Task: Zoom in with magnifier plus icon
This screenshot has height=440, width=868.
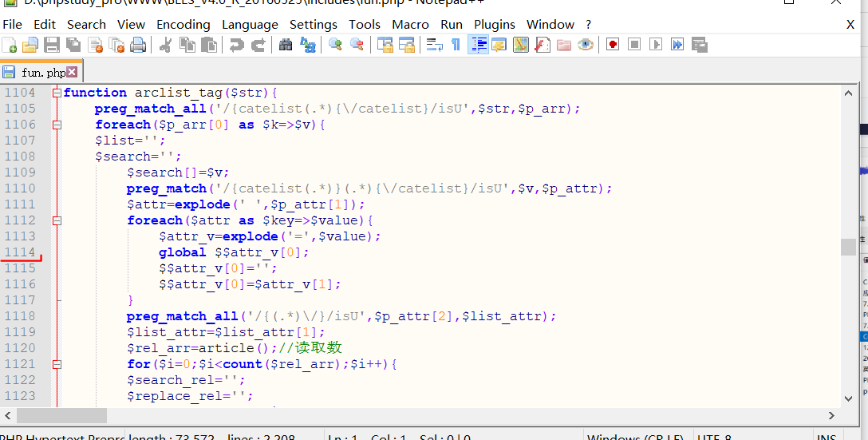Action: click(x=335, y=45)
